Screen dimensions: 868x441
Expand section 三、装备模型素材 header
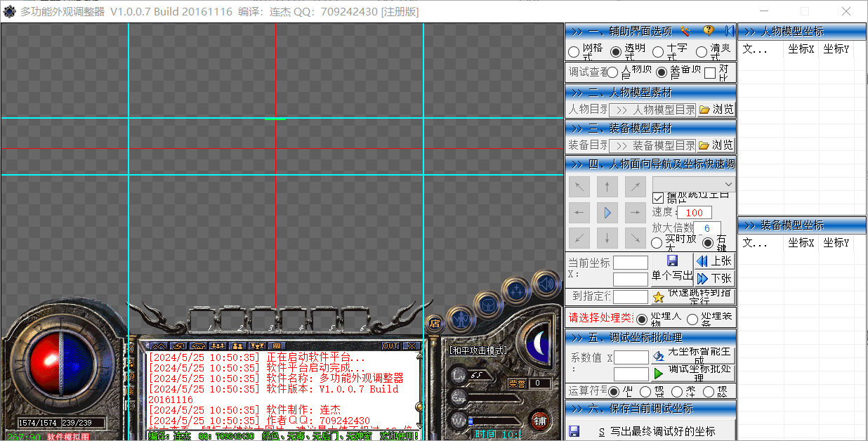650,129
